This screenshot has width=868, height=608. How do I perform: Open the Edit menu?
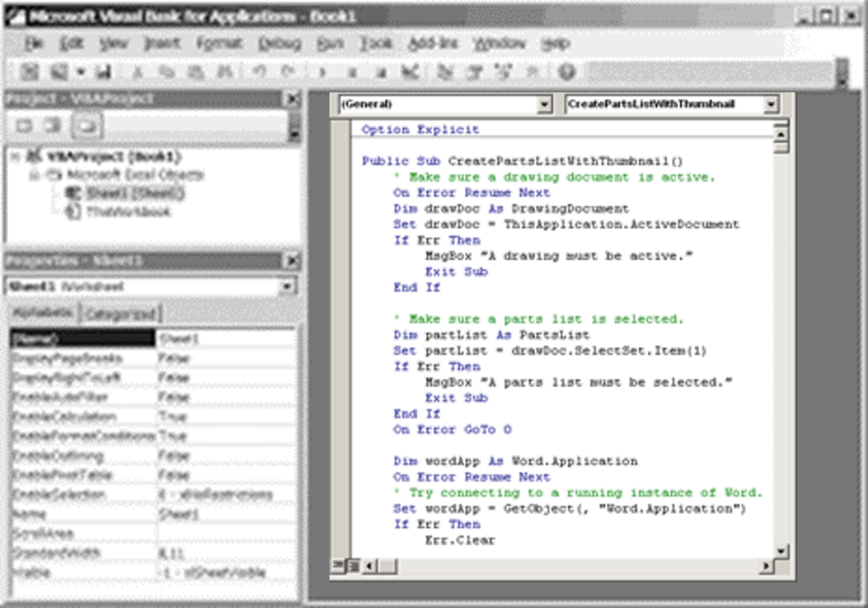[72, 43]
